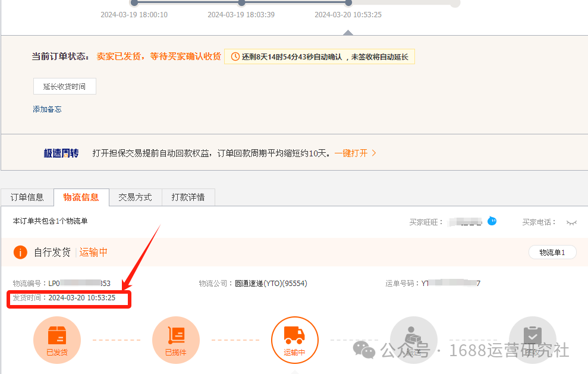
Task: Click the 发货时间 2024-03-20 10:53:25 value
Action: click(x=82, y=298)
